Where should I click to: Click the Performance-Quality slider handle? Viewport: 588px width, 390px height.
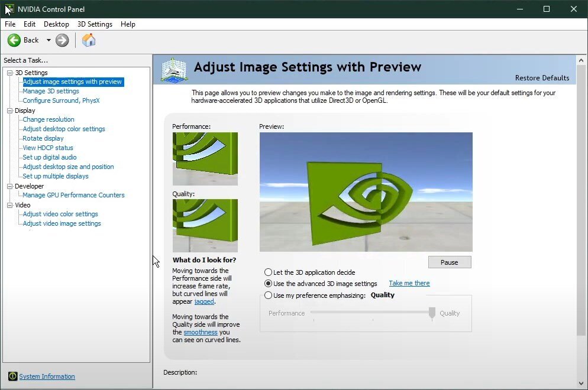coord(432,313)
